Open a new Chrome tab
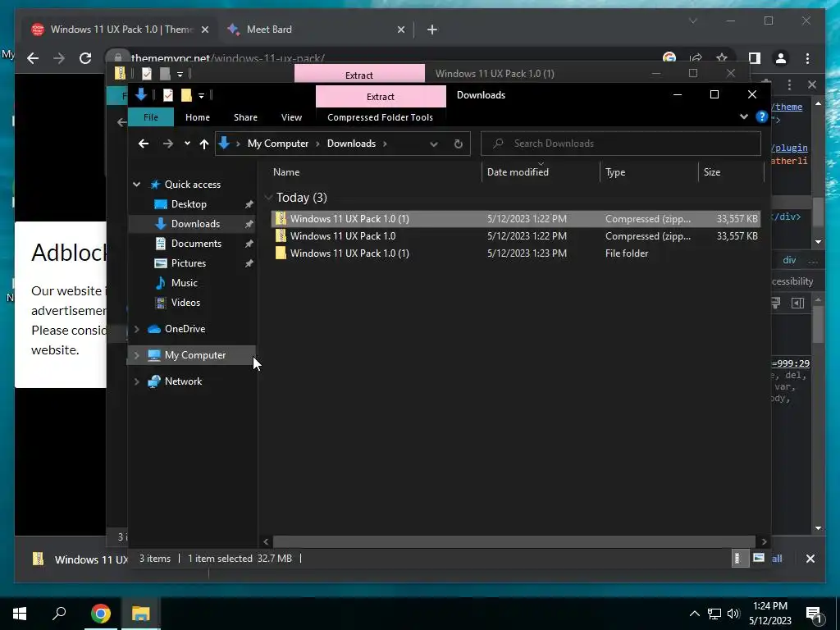840x630 pixels. 431,30
